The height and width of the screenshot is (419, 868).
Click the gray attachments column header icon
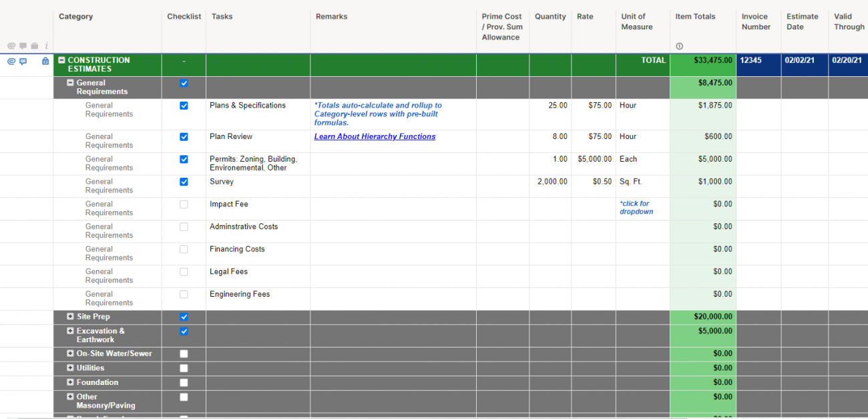pyautogui.click(x=11, y=46)
